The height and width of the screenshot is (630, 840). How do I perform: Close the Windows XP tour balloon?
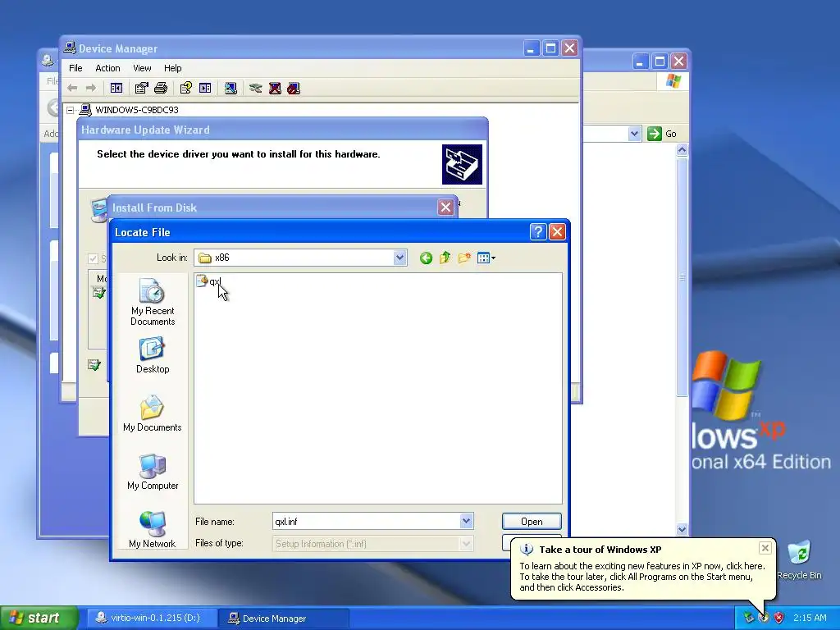(765, 548)
